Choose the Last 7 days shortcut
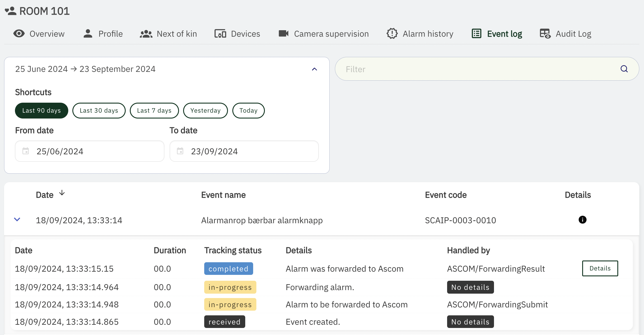 pyautogui.click(x=154, y=111)
